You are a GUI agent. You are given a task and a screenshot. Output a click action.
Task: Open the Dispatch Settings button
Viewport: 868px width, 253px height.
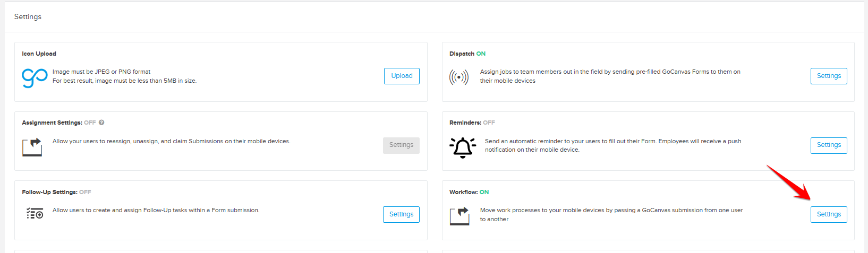pos(829,76)
